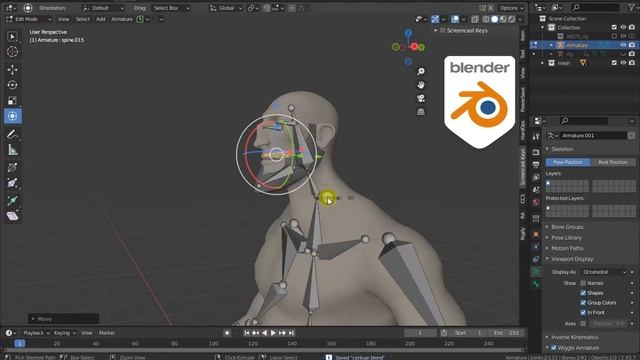Select rendered viewport shading mode
The width and height of the screenshot is (640, 360).
pyautogui.click(x=511, y=19)
